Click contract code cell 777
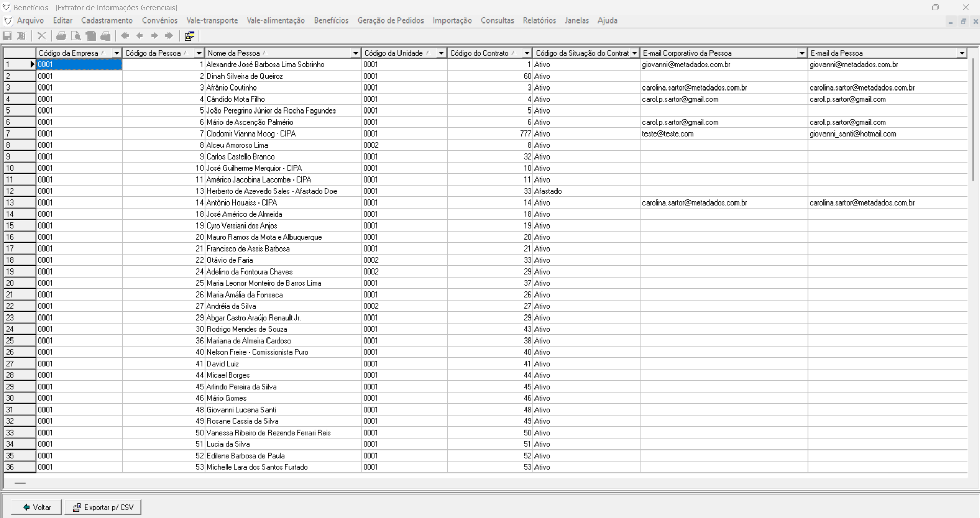 tap(490, 134)
